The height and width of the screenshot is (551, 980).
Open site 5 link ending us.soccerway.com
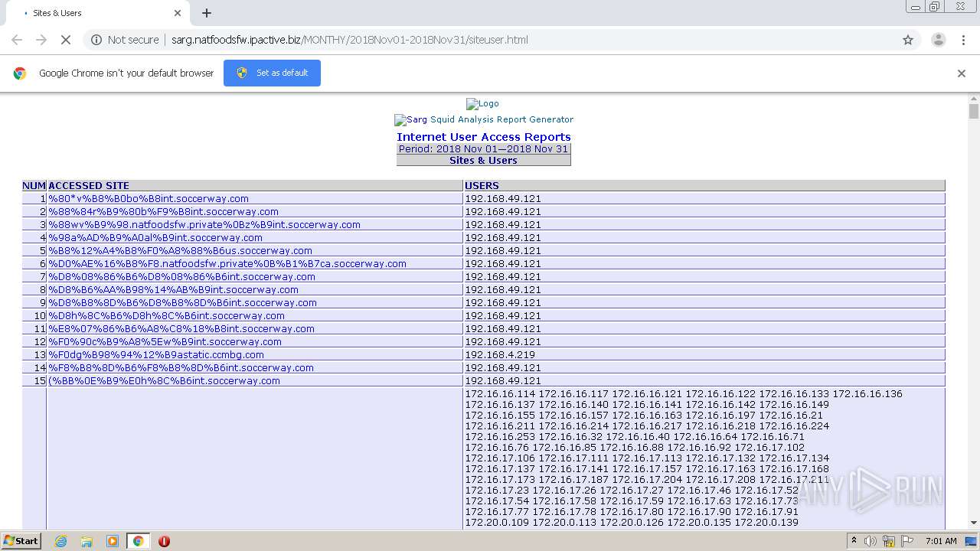click(x=180, y=250)
